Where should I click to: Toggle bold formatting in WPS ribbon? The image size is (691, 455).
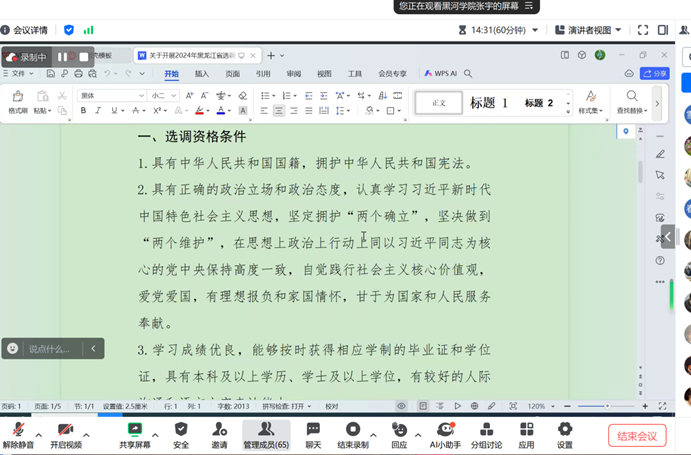(x=83, y=111)
